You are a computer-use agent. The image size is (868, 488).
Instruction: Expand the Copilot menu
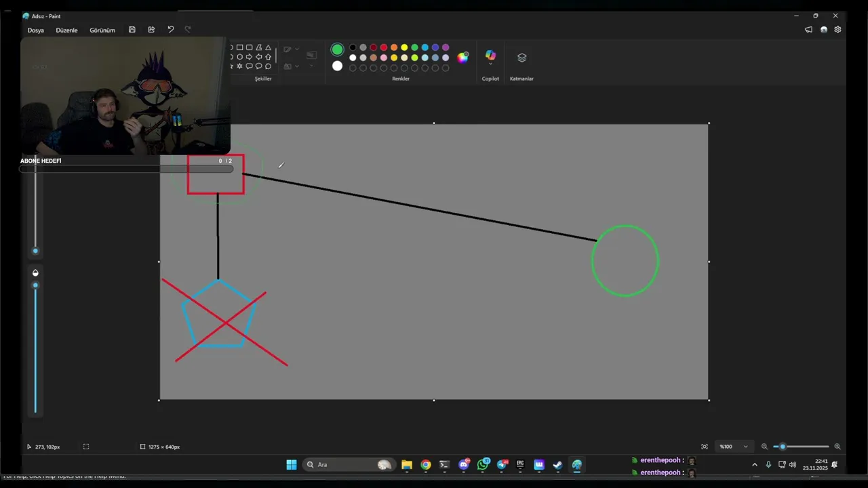(490, 64)
